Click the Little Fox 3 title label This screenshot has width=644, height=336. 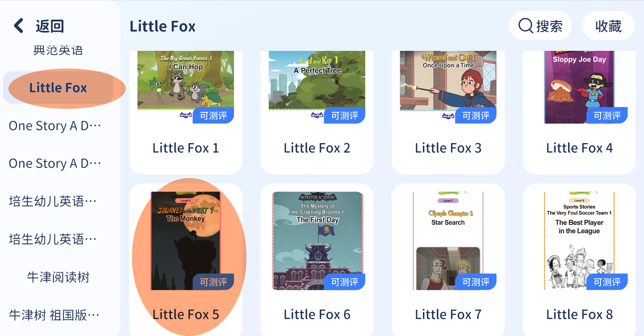(x=448, y=148)
